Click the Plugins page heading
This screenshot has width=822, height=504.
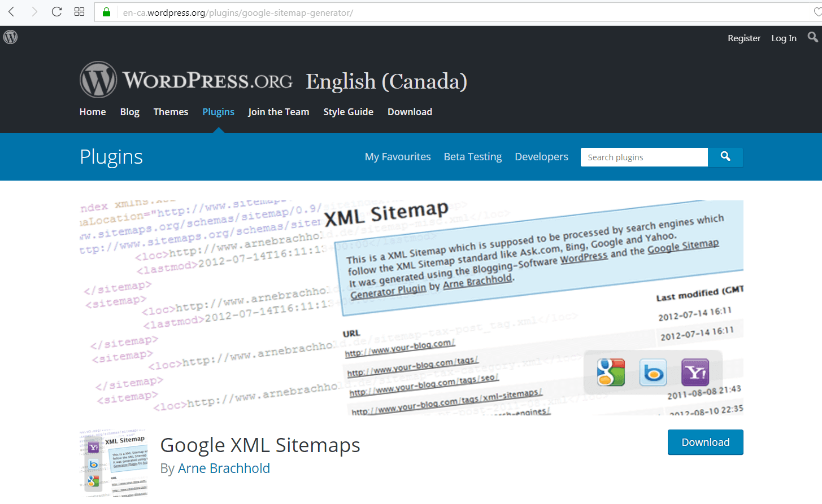pyautogui.click(x=111, y=157)
